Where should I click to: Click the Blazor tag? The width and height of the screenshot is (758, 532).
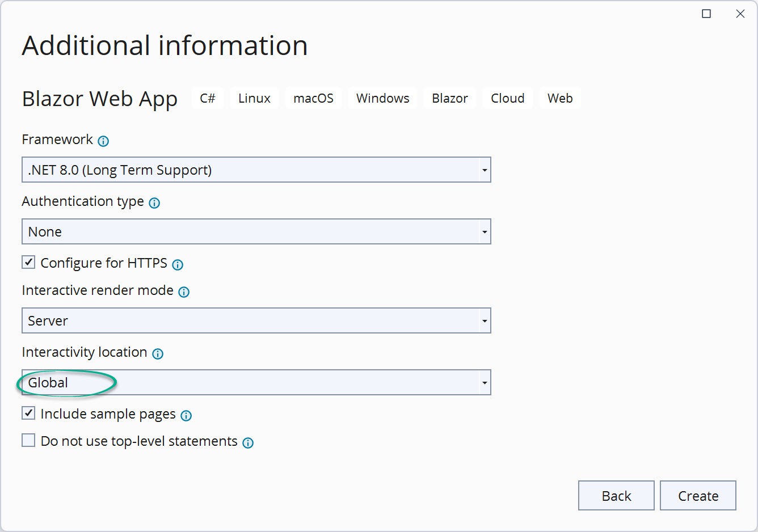(450, 98)
